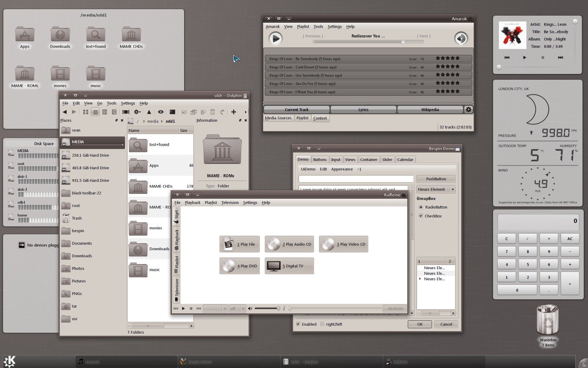This screenshot has height=368, width=588.
Task: Click OK in Bespin Demo
Action: (x=420, y=324)
